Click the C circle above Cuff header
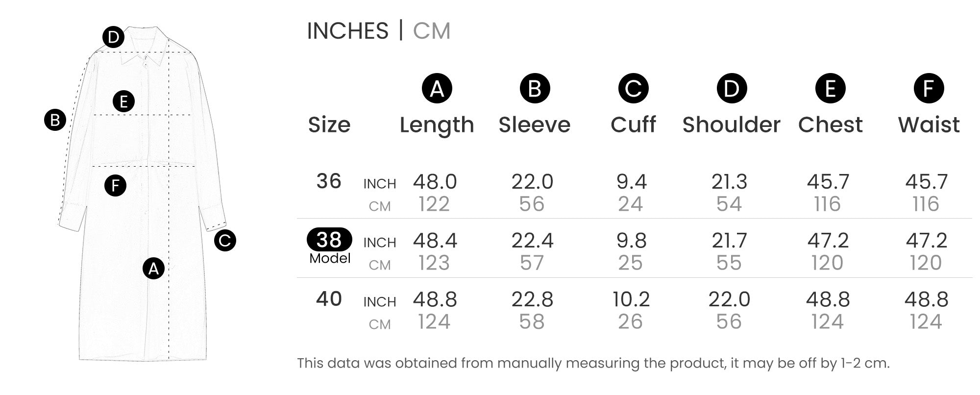Screen dimensions: 980x395 point(633,88)
